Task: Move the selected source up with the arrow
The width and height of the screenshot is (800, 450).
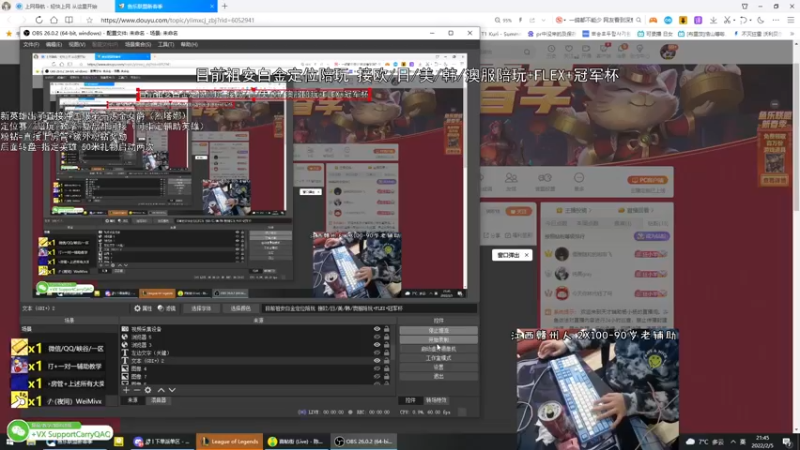Action: (x=161, y=390)
